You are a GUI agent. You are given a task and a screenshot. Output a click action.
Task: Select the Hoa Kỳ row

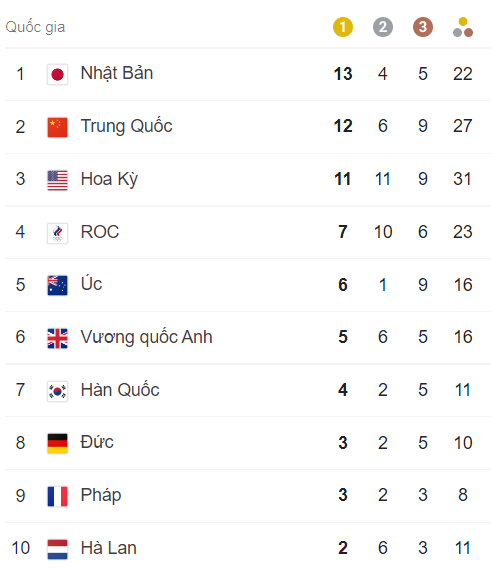(248, 180)
